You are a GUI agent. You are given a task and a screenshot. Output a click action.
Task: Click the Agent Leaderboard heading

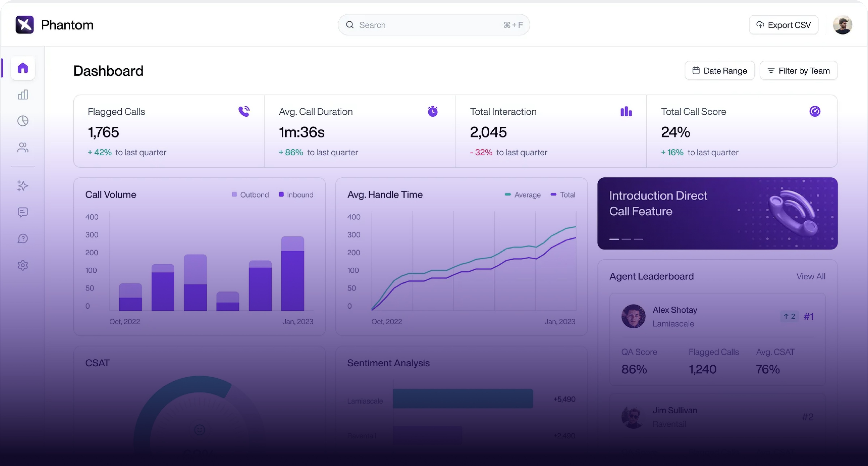click(x=651, y=276)
